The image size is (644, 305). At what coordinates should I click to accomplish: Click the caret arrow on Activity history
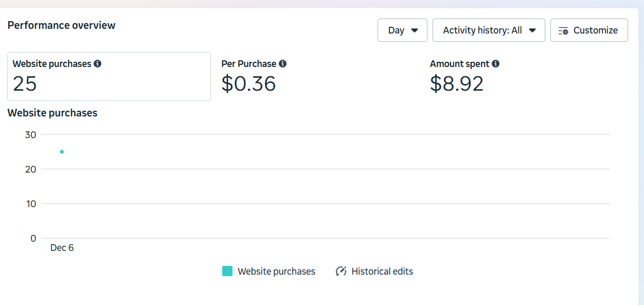(x=532, y=30)
